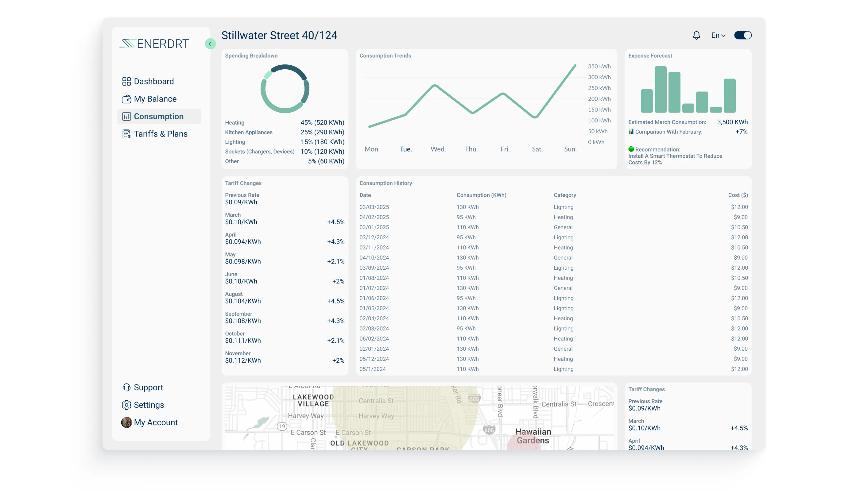Click the +7% February comparison value
This screenshot has width=868, height=497.
[x=741, y=132]
